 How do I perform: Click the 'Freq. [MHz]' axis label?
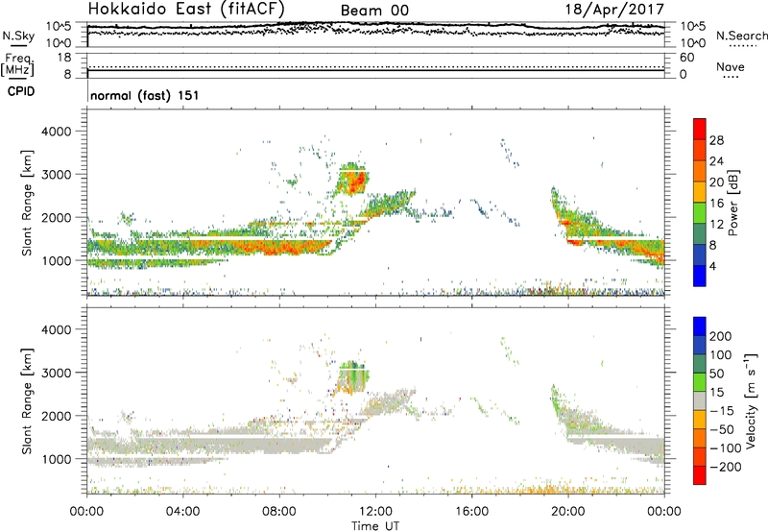coord(17,64)
